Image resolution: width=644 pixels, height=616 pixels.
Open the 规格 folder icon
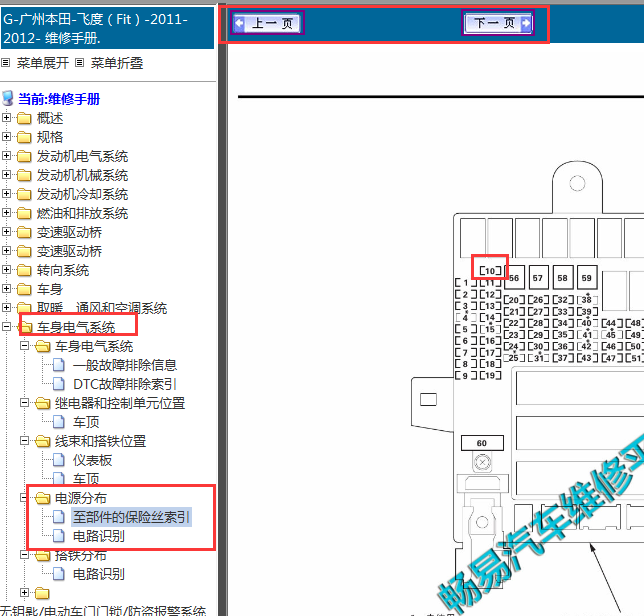click(24, 137)
